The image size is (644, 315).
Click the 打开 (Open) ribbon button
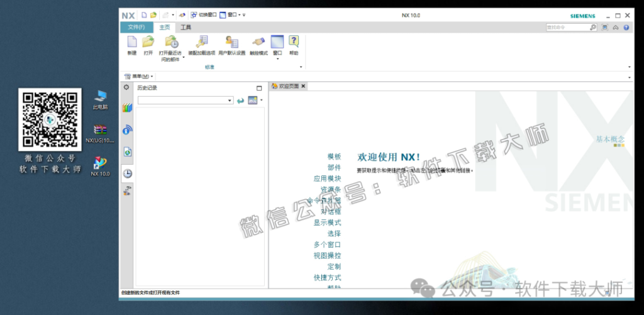pos(148,46)
